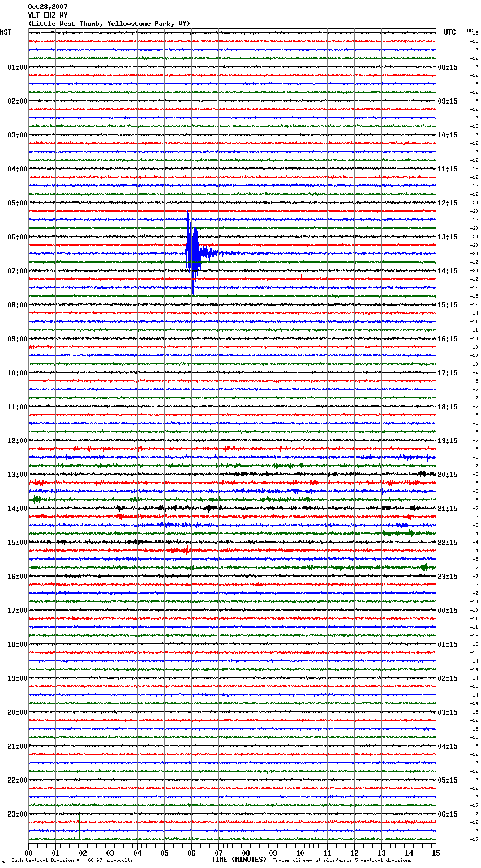The image size is (481, 868).
Task: Click the Little West Thumb, Yellowstone Park title
Action: [x=109, y=24]
